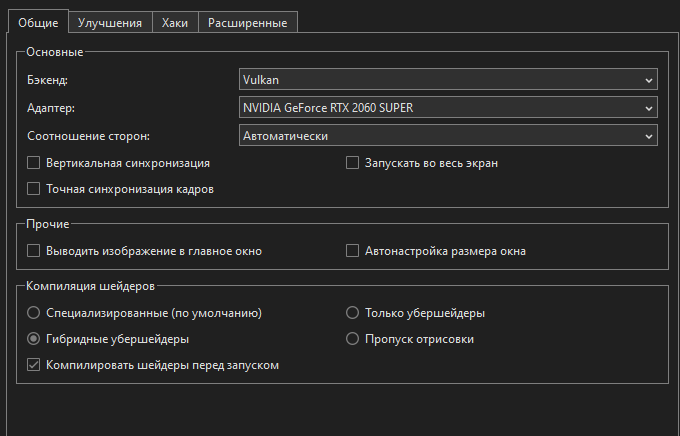Click the arrow on the NVIDIA adapter combo box
The width and height of the screenshot is (680, 436).
click(648, 107)
